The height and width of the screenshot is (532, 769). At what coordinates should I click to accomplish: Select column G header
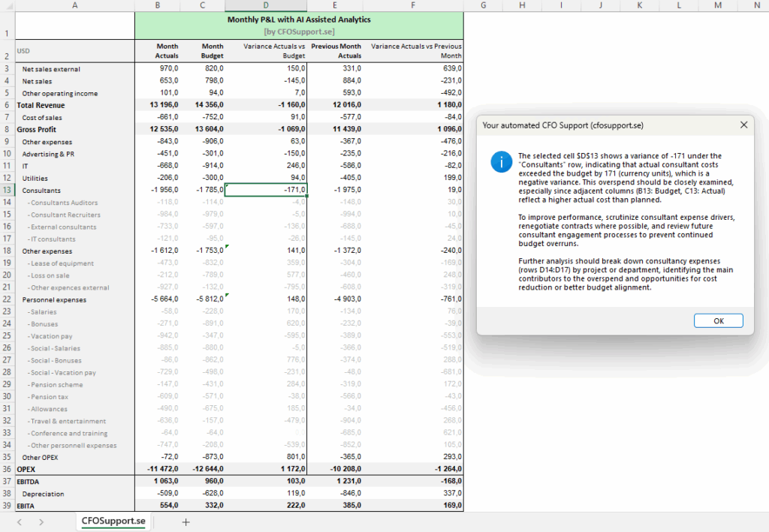482,5
